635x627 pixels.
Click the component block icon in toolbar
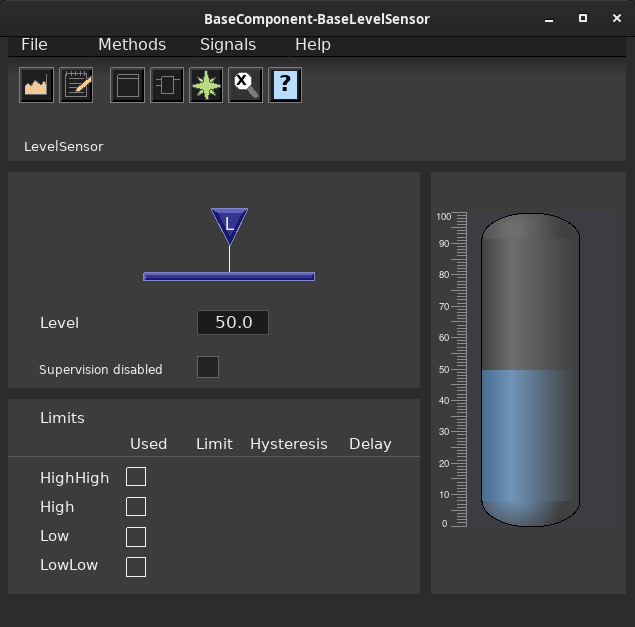(x=167, y=85)
